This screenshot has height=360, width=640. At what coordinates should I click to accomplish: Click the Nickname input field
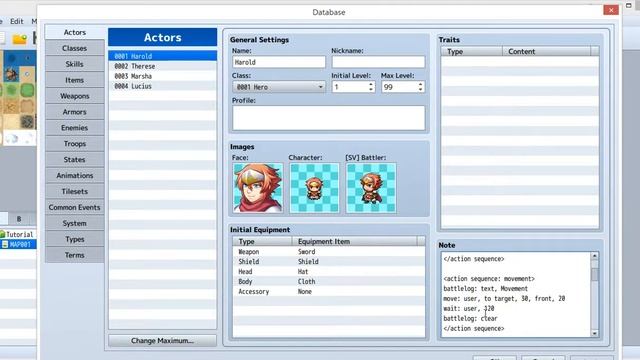378,62
